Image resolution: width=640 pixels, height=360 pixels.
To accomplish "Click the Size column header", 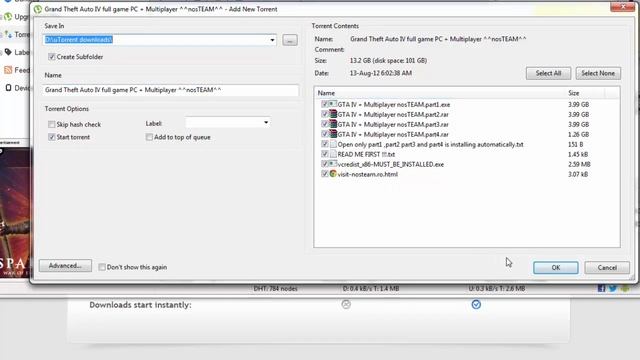I will (x=585, y=93).
